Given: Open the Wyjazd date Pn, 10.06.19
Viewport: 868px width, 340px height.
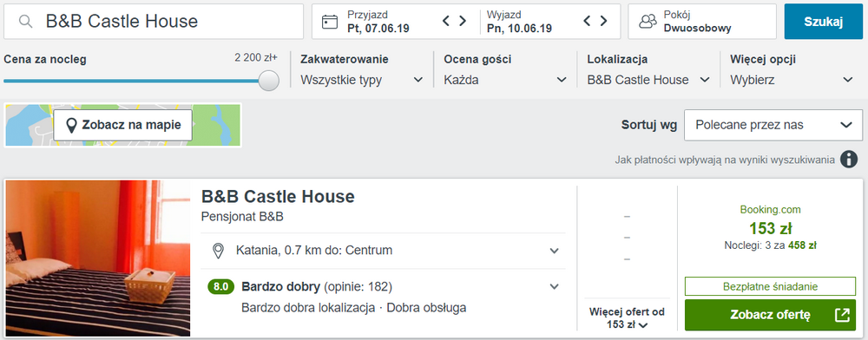Looking at the screenshot, I should point(519,22).
